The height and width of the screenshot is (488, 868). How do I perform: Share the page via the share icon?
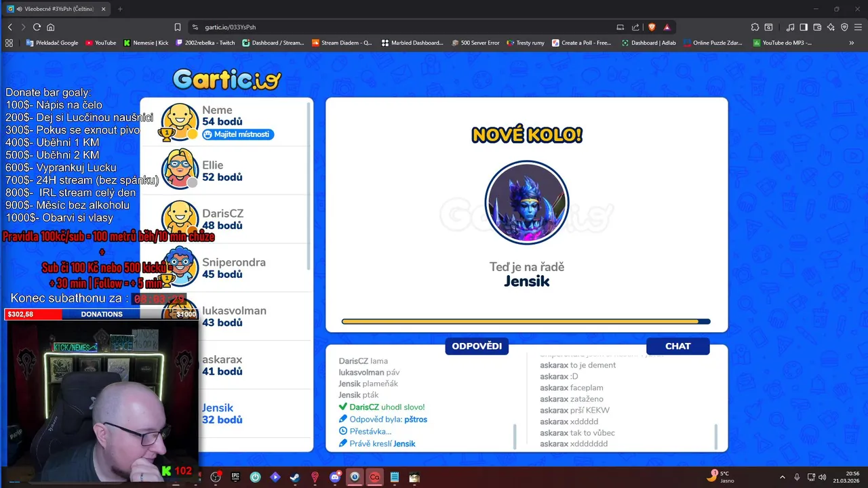(x=635, y=27)
